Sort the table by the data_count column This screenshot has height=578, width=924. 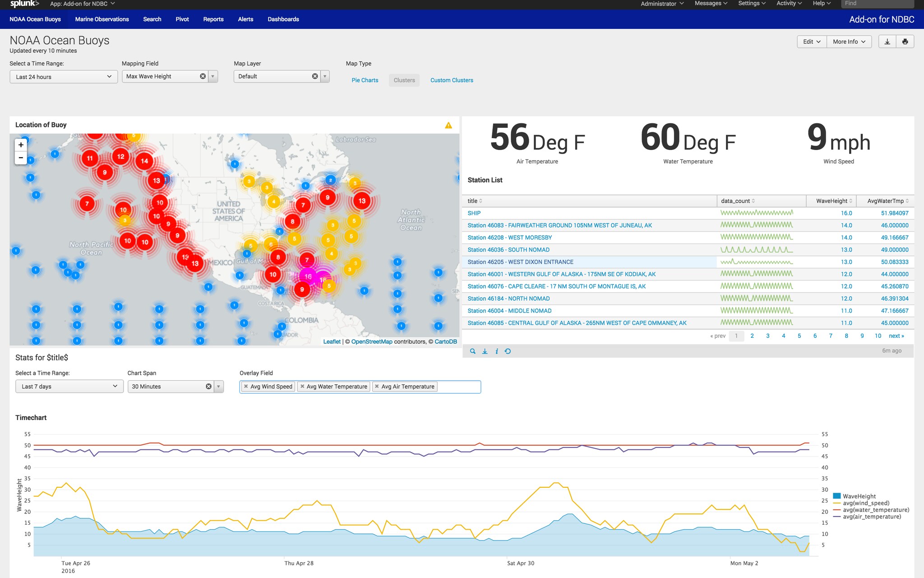click(738, 201)
